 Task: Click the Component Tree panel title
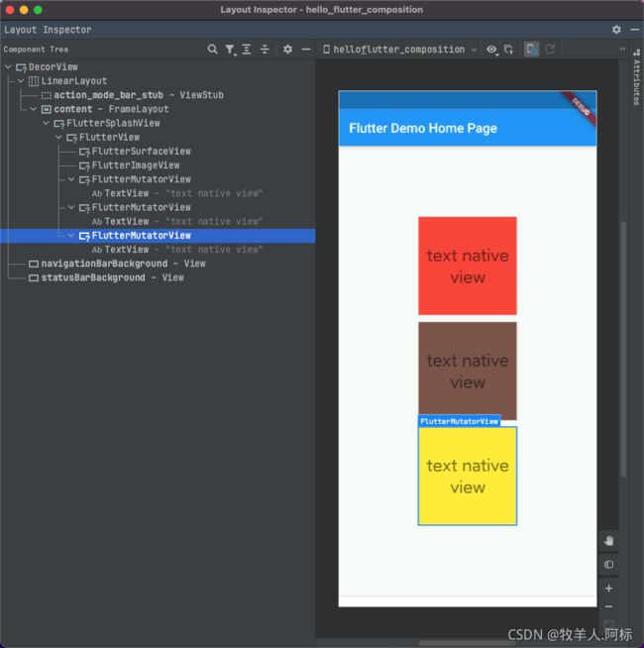tap(36, 50)
